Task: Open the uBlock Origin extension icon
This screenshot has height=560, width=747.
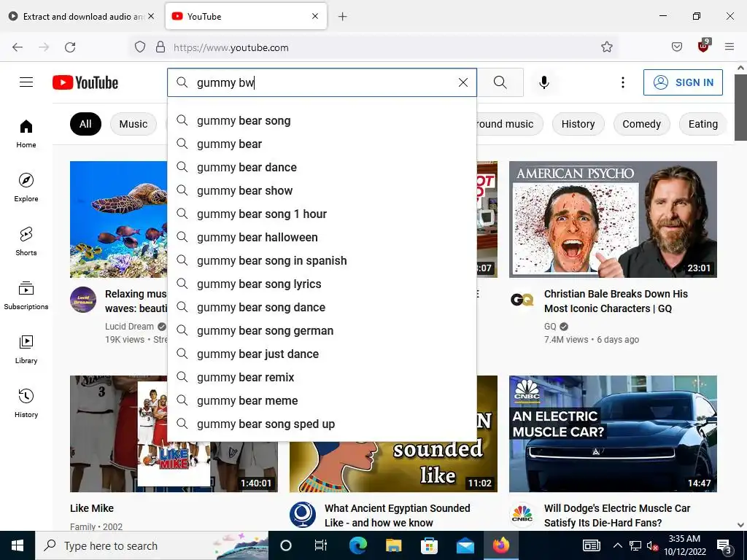Action: point(704,46)
